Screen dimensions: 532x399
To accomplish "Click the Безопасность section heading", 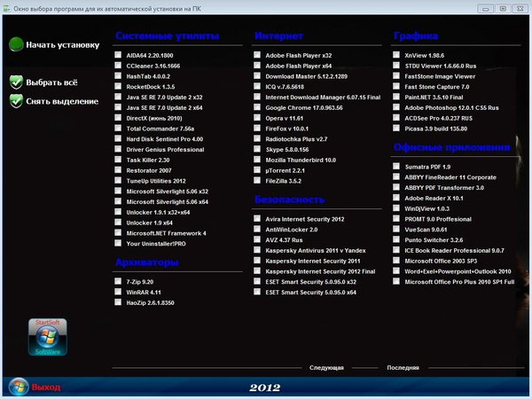I will pyautogui.click(x=289, y=199).
